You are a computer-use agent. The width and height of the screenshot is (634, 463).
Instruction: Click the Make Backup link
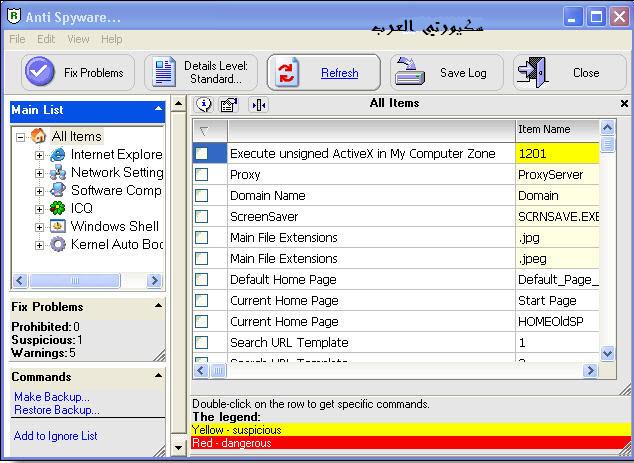click(52, 397)
